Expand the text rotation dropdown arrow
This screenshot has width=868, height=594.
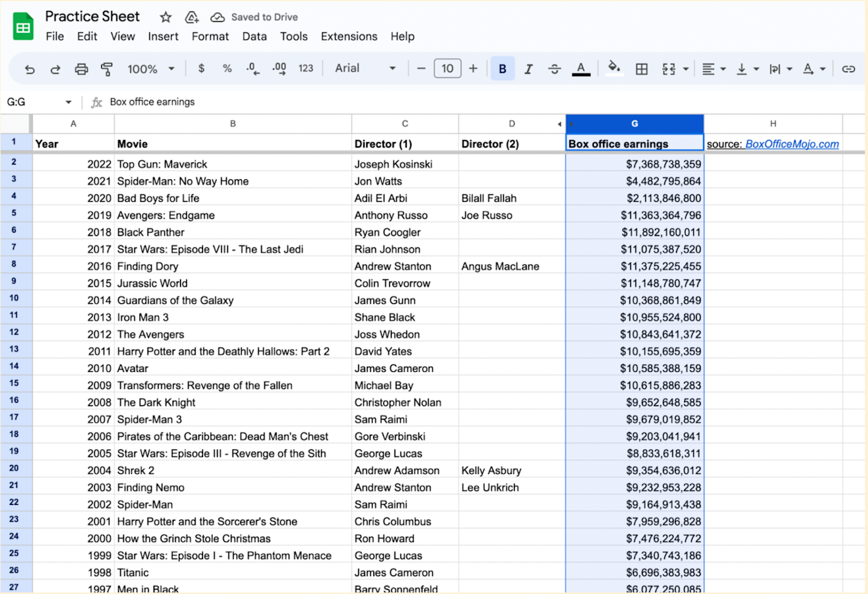click(x=822, y=69)
